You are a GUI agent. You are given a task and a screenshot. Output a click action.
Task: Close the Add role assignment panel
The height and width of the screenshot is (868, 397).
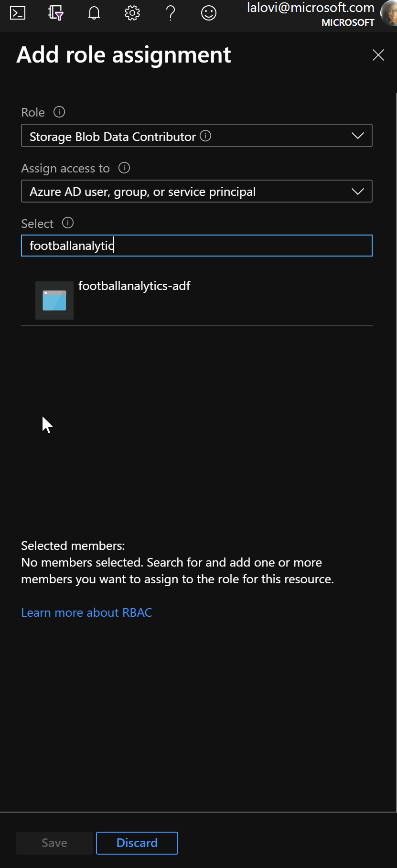coord(378,55)
